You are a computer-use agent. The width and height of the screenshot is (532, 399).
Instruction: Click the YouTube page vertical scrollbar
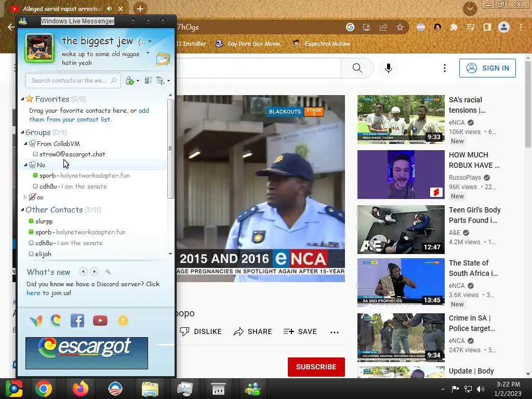[528, 104]
